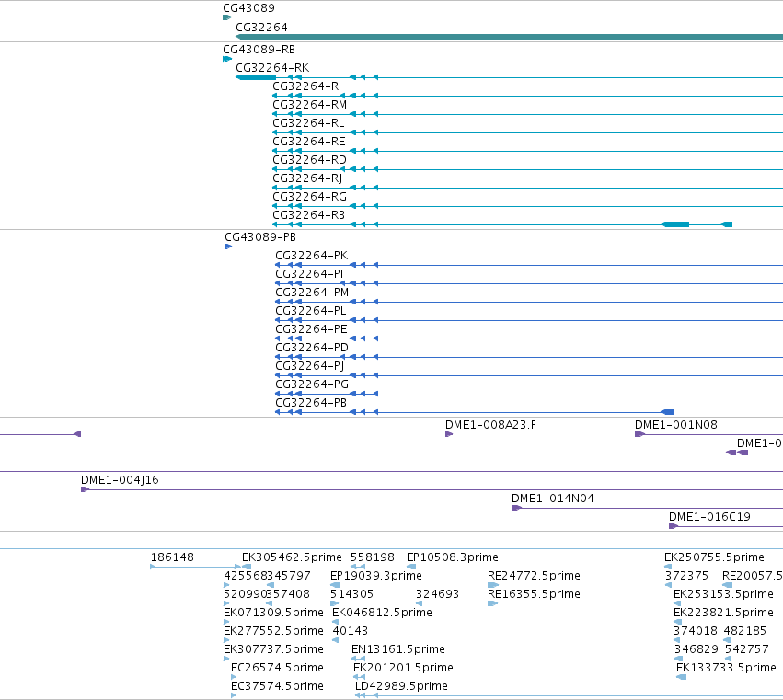The width and height of the screenshot is (783, 700).
Task: Open EST EC37574.5prime
Action: (277, 686)
